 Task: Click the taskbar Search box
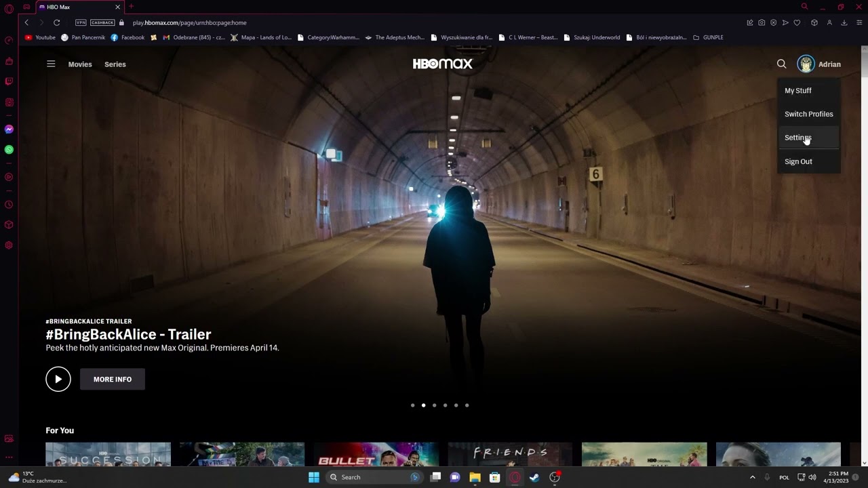point(374,477)
